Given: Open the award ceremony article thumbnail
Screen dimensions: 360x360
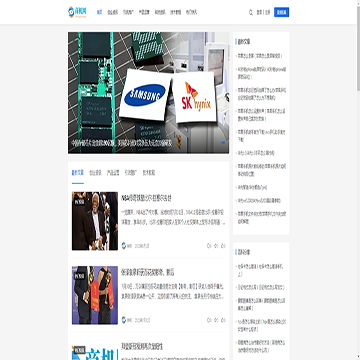Looking at the screenshot, I should [x=95, y=295].
